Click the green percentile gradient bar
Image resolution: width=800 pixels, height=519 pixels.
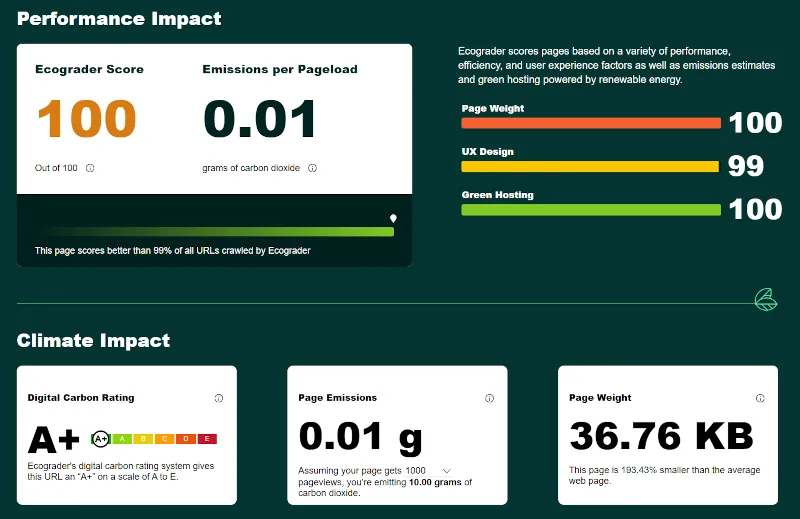(214, 232)
